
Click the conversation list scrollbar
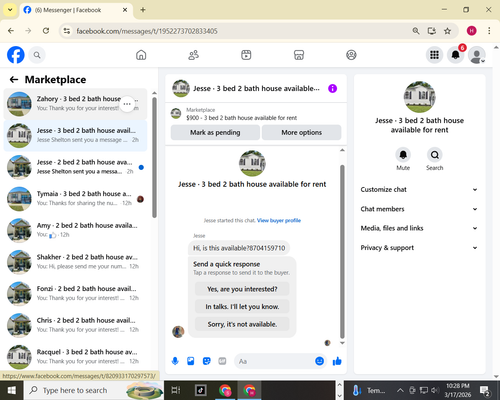pyautogui.click(x=154, y=157)
